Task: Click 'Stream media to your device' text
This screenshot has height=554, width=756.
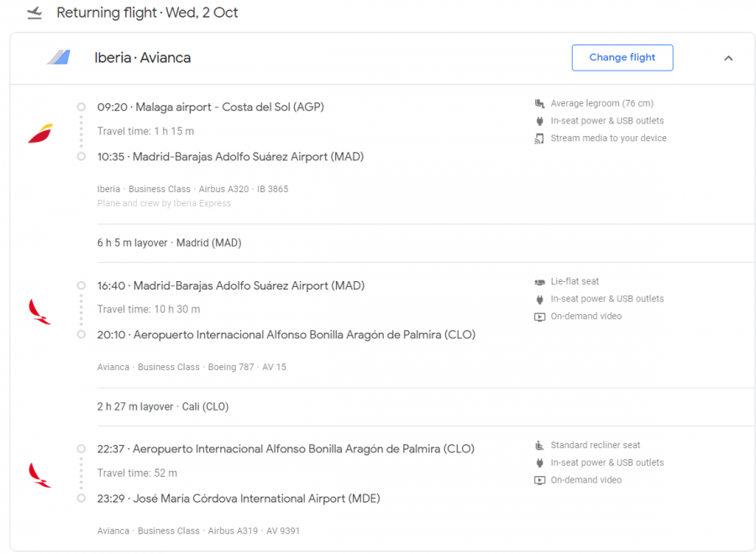Action: coord(609,138)
